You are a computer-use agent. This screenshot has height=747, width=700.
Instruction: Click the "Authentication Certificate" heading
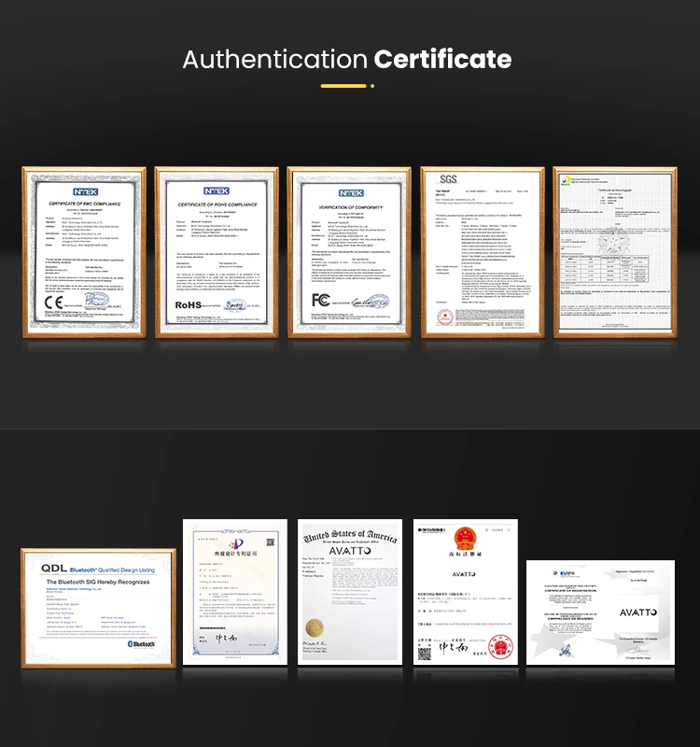click(347, 60)
